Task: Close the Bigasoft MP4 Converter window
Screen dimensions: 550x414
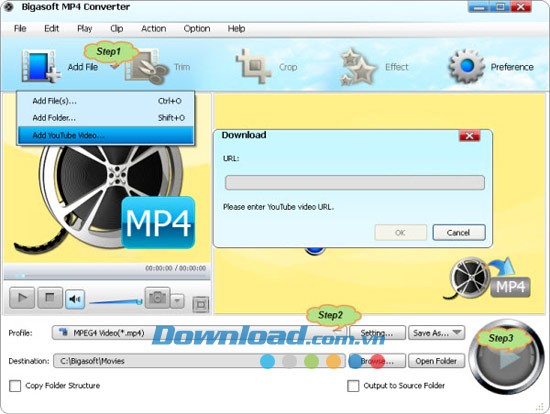Action: [x=521, y=7]
